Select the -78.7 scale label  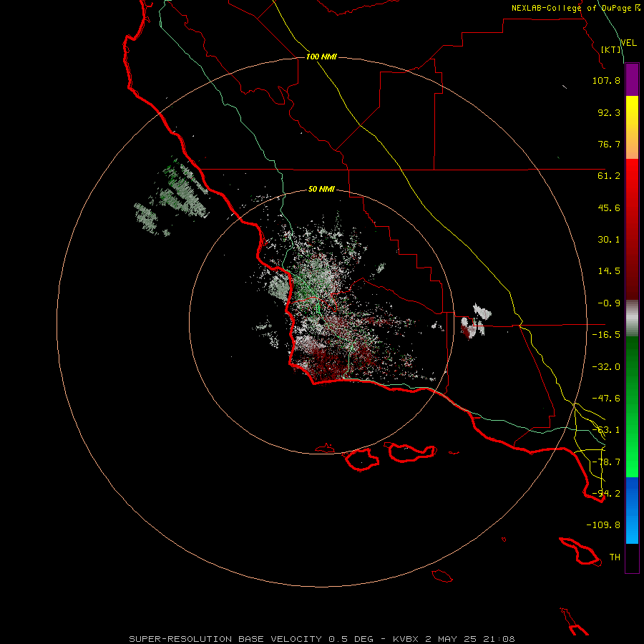click(x=606, y=462)
